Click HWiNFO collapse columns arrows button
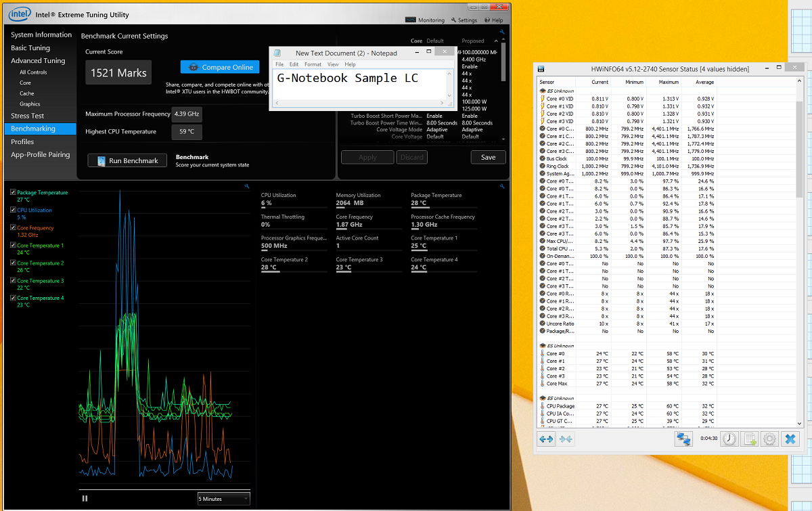The height and width of the screenshot is (511, 812). click(566, 439)
